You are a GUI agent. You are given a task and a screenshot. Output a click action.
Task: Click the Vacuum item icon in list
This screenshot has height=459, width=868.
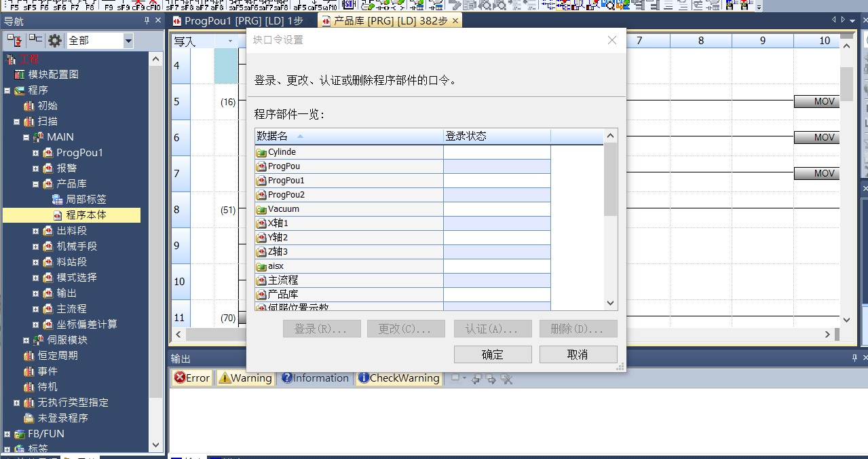[x=261, y=209]
